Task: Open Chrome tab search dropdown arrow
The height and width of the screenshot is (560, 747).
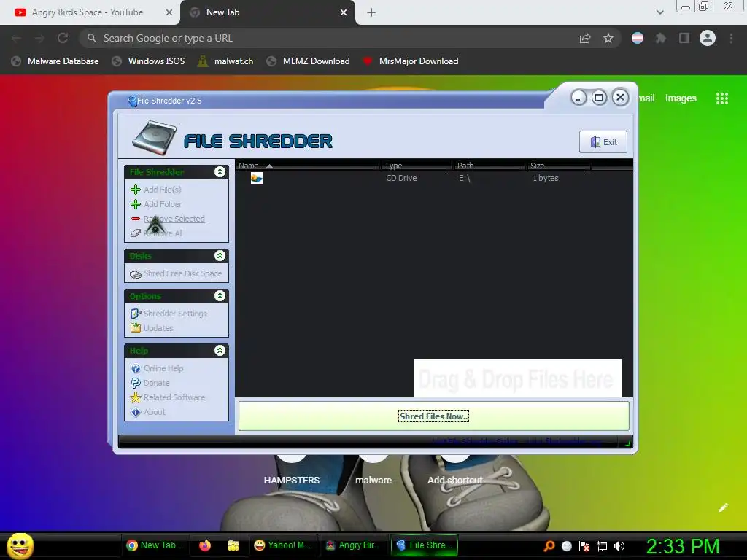Action: pyautogui.click(x=659, y=12)
